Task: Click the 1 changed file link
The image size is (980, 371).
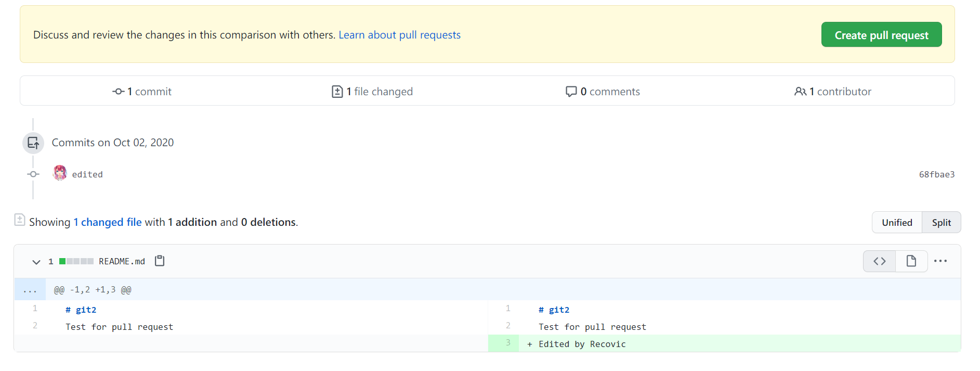Action: pyautogui.click(x=108, y=222)
